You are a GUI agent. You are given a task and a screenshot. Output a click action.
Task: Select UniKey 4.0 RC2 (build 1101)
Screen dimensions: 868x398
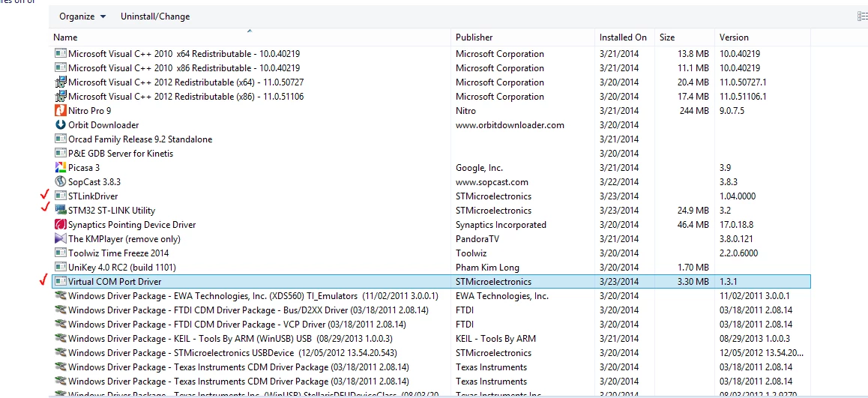(x=121, y=268)
